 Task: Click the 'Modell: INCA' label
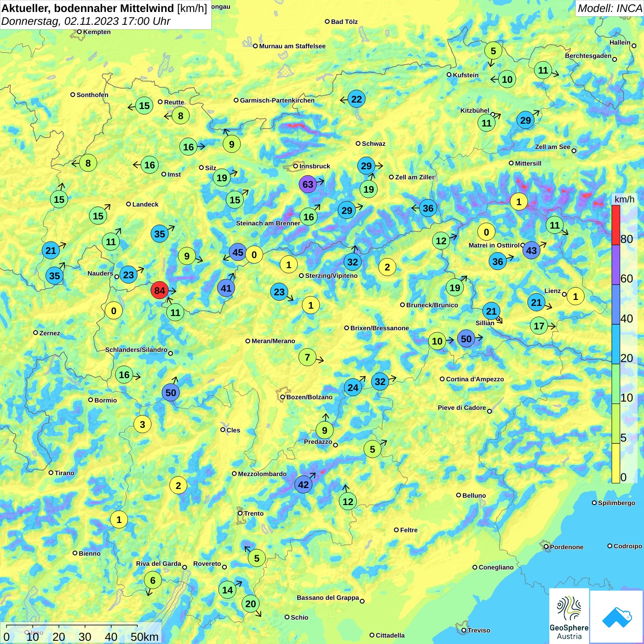click(x=609, y=8)
